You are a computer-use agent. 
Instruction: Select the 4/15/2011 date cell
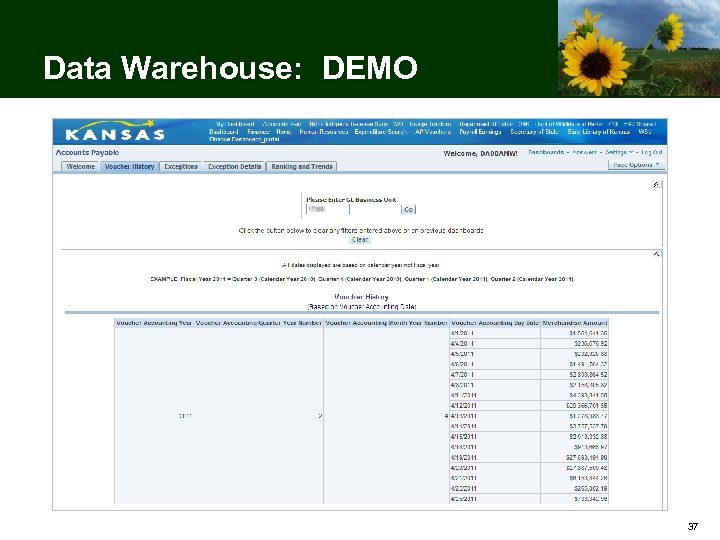click(495, 437)
